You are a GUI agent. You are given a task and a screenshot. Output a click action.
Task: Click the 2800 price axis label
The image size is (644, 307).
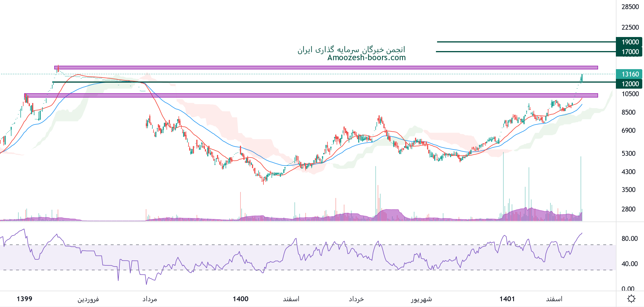[628, 209]
